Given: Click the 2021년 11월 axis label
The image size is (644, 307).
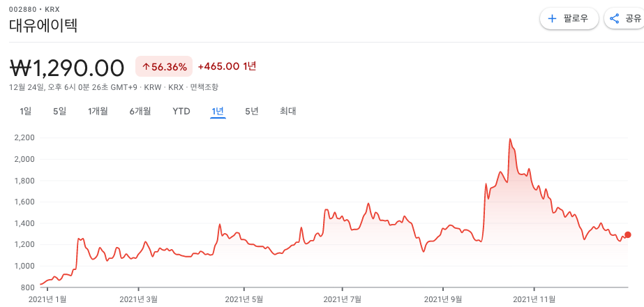Looking at the screenshot, I should [534, 299].
